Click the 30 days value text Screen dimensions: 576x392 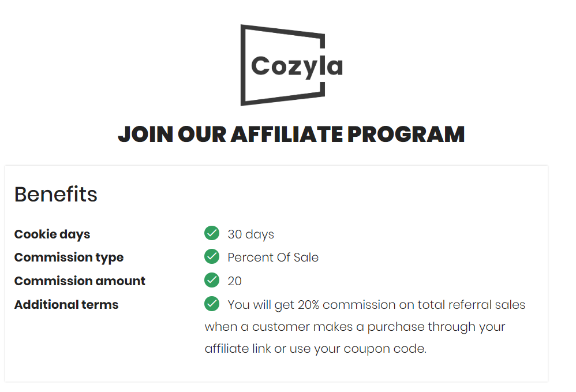(251, 234)
